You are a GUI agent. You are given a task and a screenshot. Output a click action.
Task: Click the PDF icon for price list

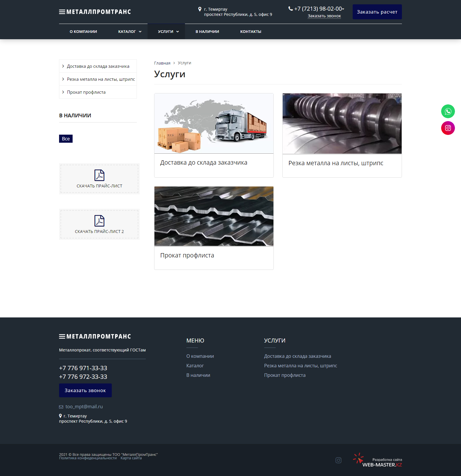click(99, 175)
